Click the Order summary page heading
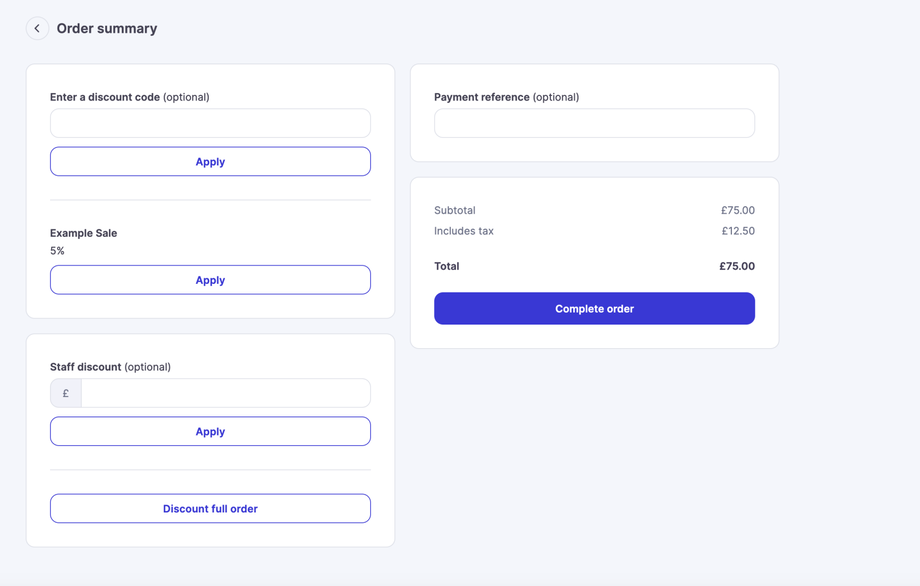This screenshot has height=586, width=920. (107, 28)
